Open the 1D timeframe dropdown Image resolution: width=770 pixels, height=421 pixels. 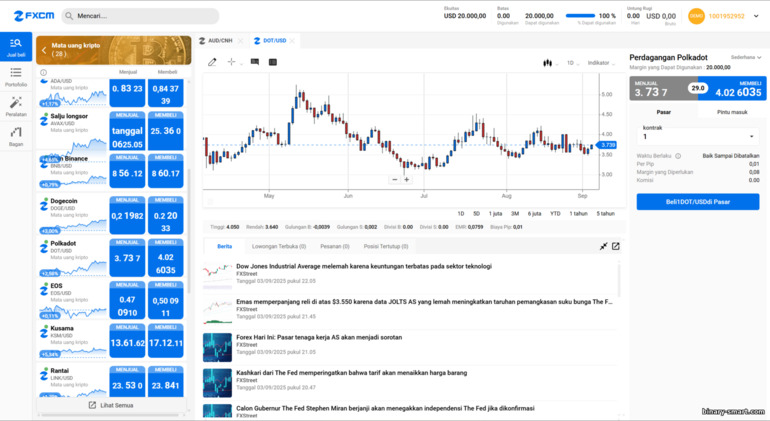coord(573,63)
